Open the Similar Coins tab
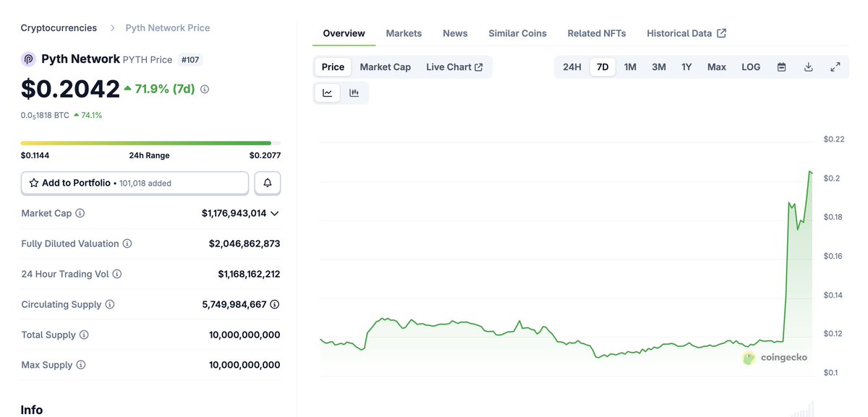This screenshot has width=868, height=417. tap(517, 33)
